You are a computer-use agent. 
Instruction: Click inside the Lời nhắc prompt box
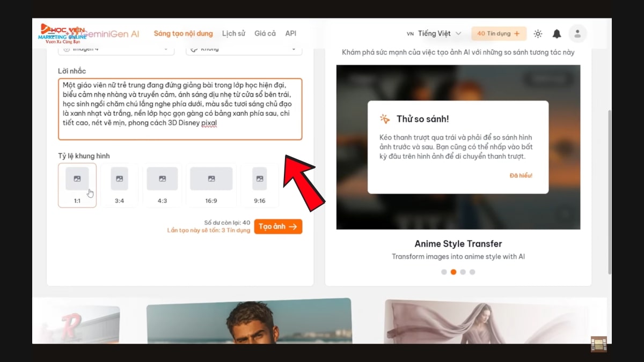point(180,109)
